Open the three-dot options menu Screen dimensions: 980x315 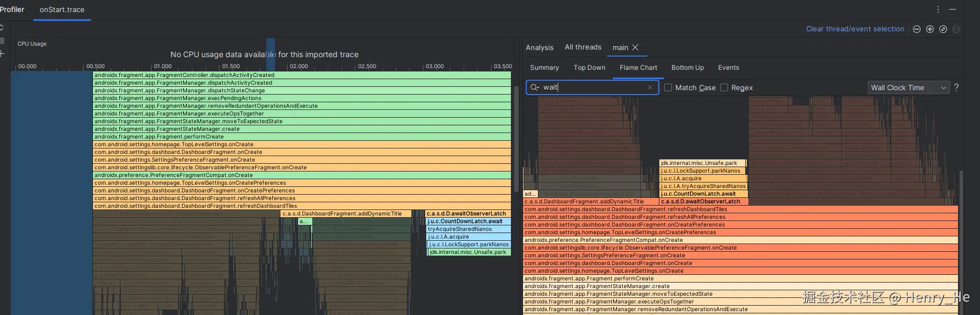point(938,9)
